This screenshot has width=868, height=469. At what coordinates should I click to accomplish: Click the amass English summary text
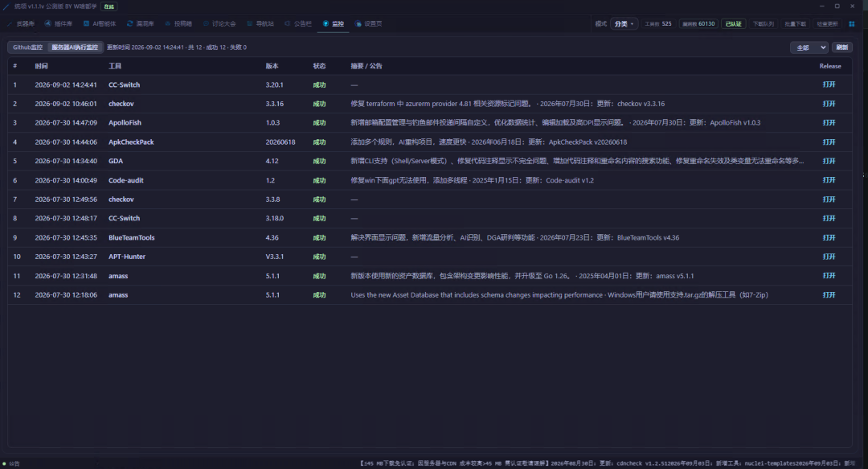pos(559,295)
